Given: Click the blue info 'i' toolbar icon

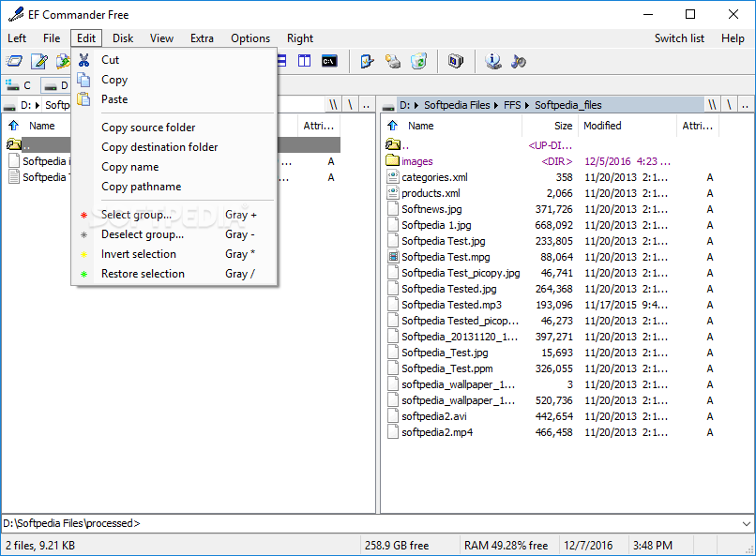Looking at the screenshot, I should tap(492, 61).
